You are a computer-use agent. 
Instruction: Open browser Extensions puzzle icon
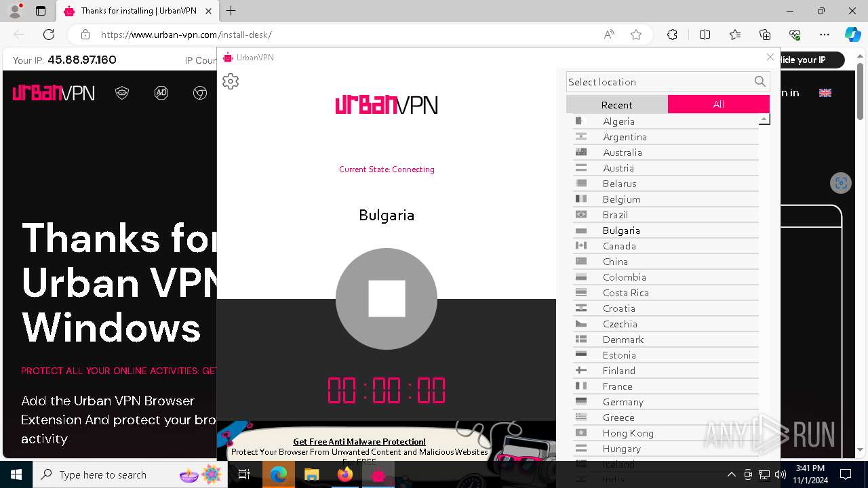pyautogui.click(x=672, y=35)
